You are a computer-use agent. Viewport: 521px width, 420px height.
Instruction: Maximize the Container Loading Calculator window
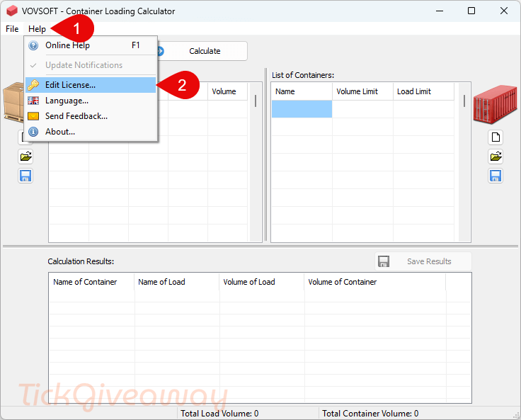pos(471,11)
